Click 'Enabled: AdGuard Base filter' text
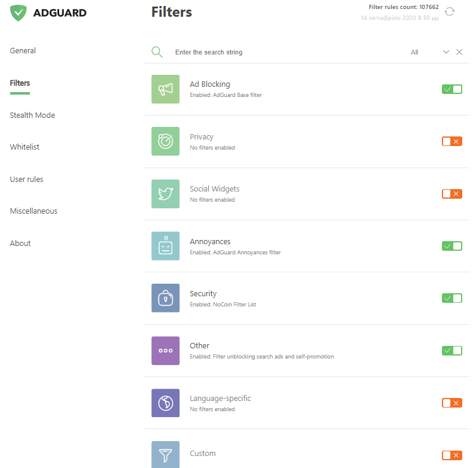The height and width of the screenshot is (468, 476). click(x=225, y=95)
